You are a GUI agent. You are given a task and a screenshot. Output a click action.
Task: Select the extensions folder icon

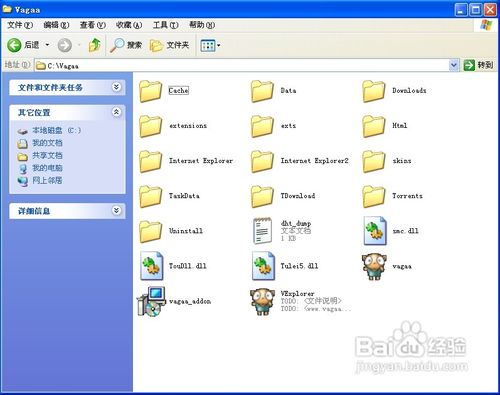tap(150, 126)
